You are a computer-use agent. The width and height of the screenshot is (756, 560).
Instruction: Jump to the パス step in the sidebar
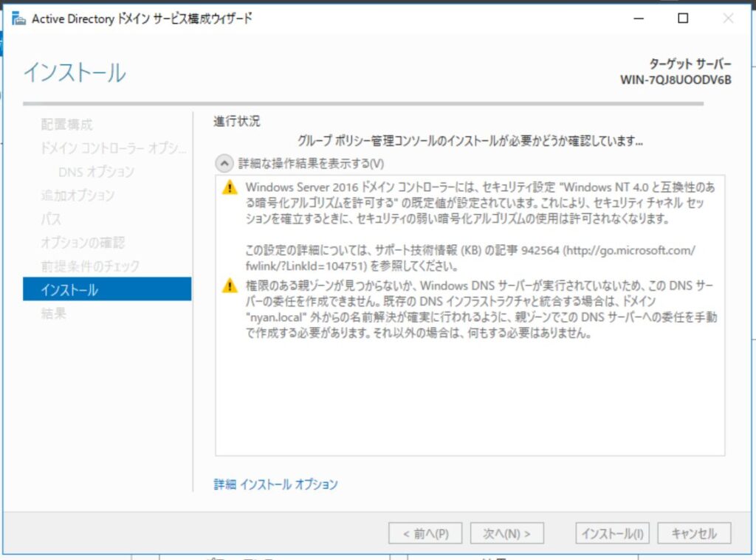click(51, 219)
